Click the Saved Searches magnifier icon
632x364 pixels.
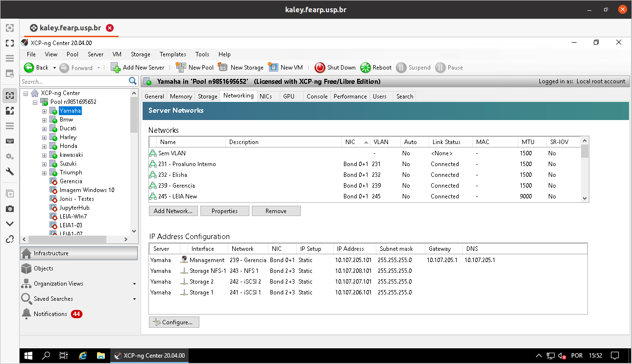point(26,298)
